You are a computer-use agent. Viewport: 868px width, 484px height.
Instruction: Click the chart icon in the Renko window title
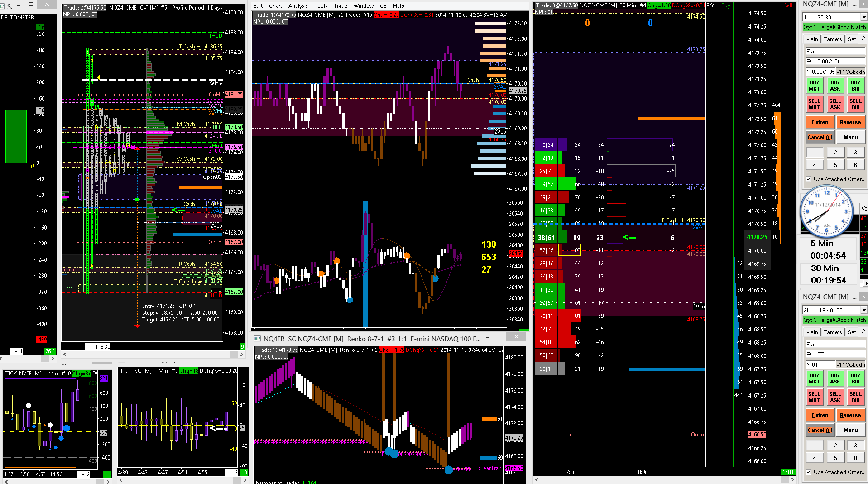(x=257, y=339)
